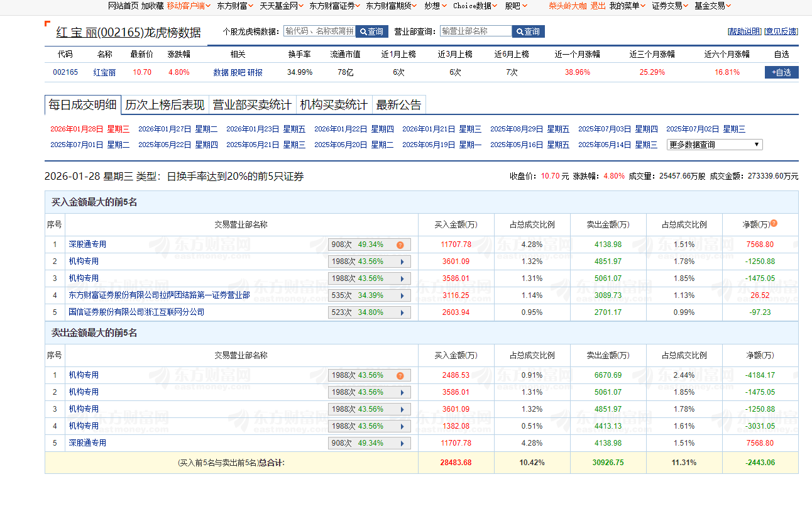This screenshot has height=506, width=812.
Task: Expand the top-bar 股吧 menu
Action: [516, 6]
